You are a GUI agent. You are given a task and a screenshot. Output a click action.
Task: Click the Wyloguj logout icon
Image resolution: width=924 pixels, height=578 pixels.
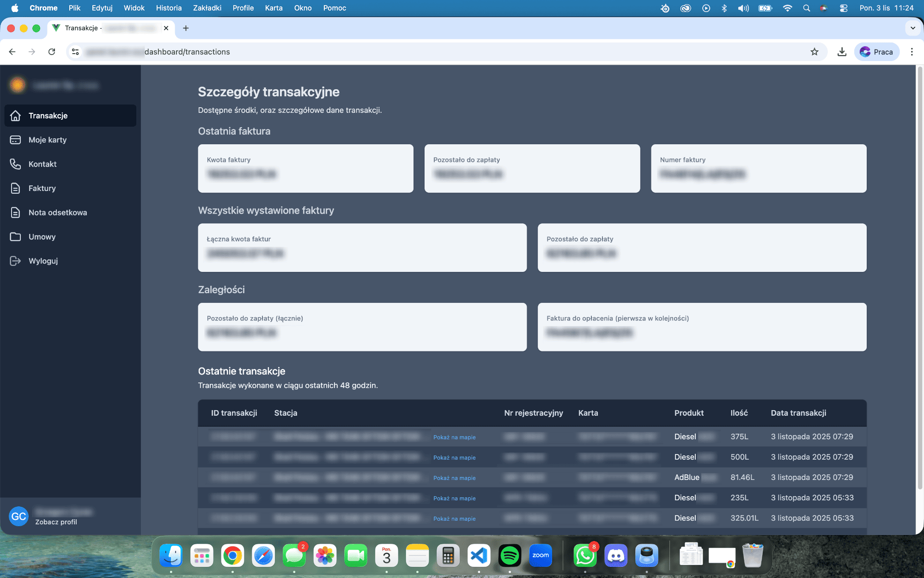[x=15, y=261]
